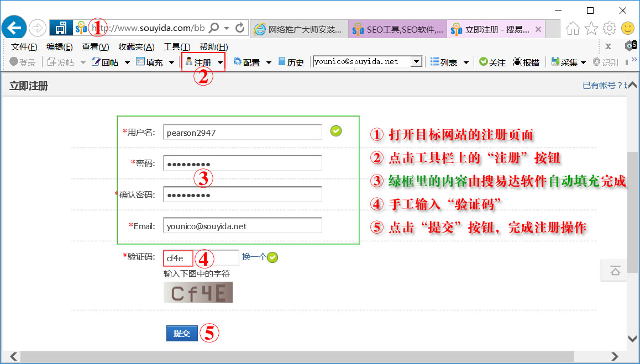This screenshot has width=640, height=364.
Task: Click the 注册 toolbar button
Action: pos(198,62)
